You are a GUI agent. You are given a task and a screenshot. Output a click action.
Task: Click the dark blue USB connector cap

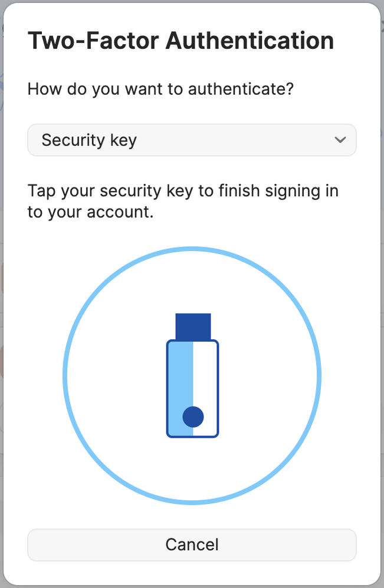tap(193, 326)
